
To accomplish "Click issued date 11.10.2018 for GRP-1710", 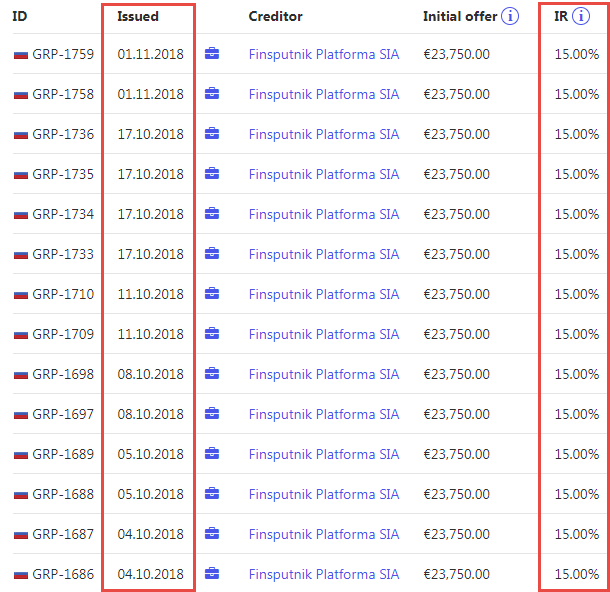I will click(x=151, y=294).
